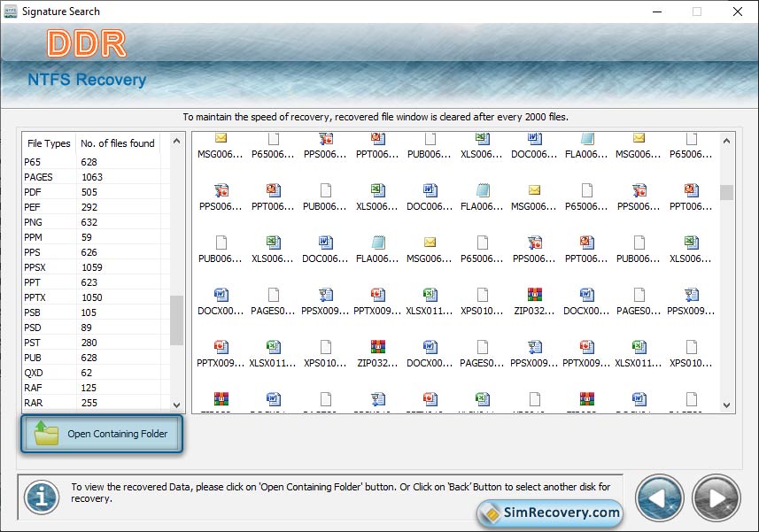Screen dimensions: 759x532
Task: Click recovered files pane scrollbar thumb
Action: [726, 192]
